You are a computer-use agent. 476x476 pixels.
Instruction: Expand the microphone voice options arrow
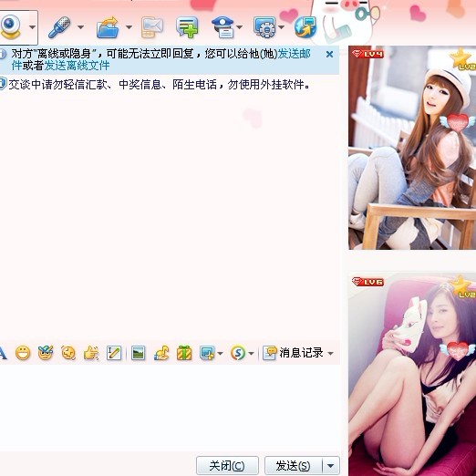pyautogui.click(x=80, y=27)
